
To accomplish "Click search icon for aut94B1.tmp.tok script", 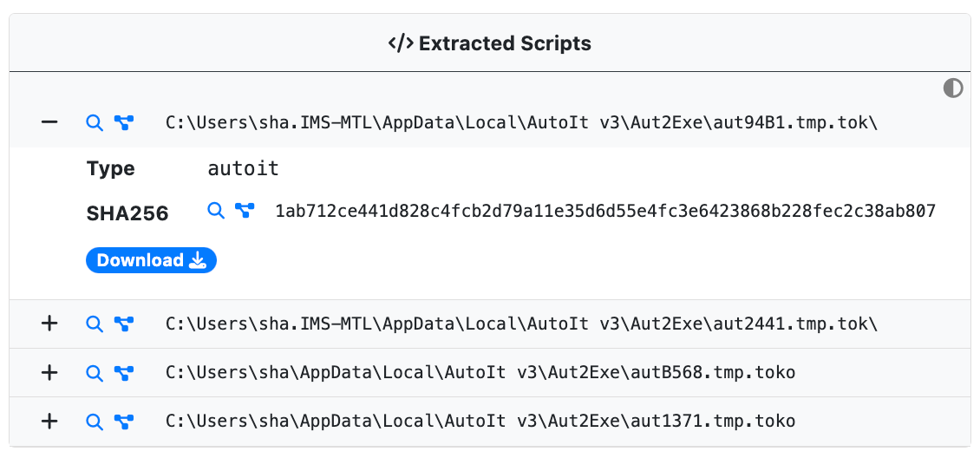I will click(95, 123).
